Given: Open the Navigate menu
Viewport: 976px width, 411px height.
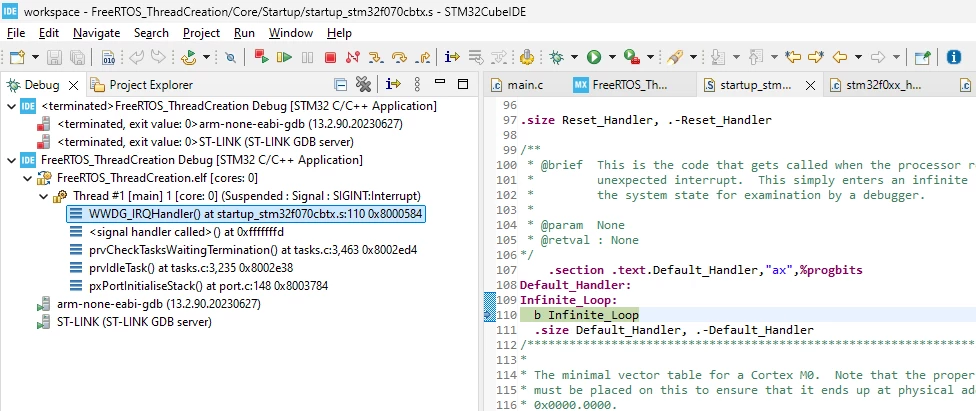Looking at the screenshot, I should coord(96,33).
